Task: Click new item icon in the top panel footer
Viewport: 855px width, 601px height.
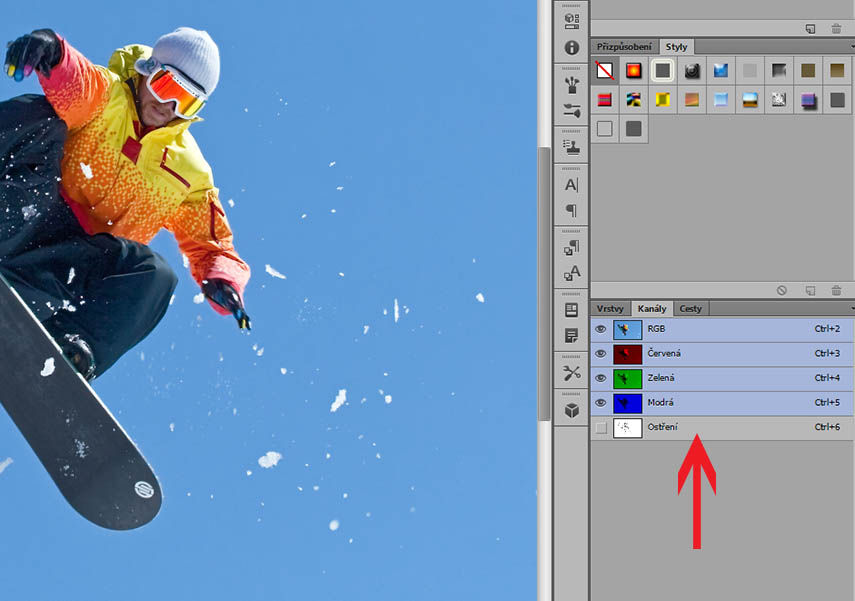Action: (810, 28)
